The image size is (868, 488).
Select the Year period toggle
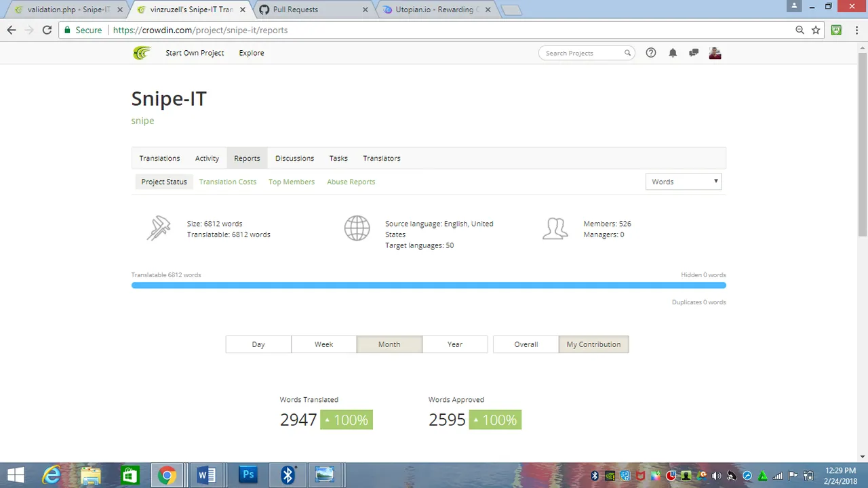pos(455,344)
